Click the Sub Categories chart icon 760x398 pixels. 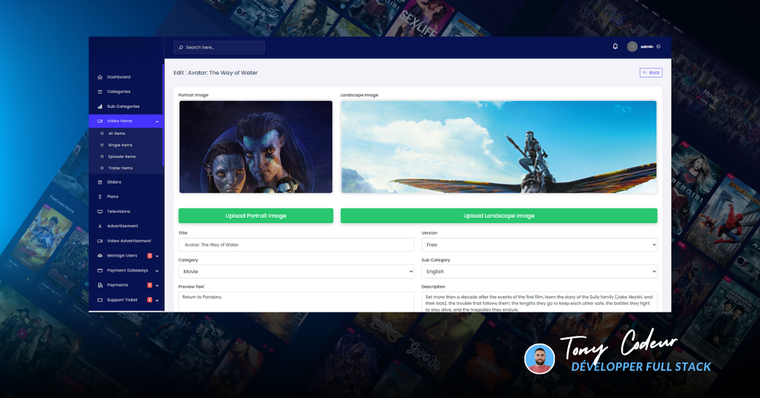[100, 106]
